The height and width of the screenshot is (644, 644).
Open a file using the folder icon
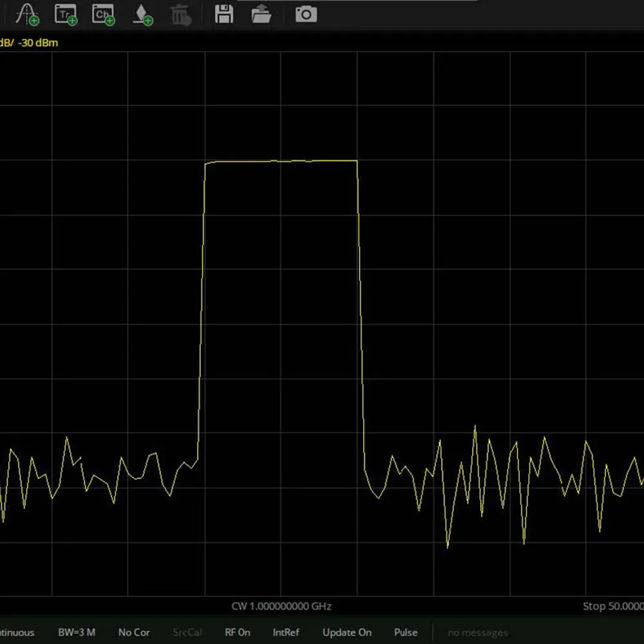point(261,14)
